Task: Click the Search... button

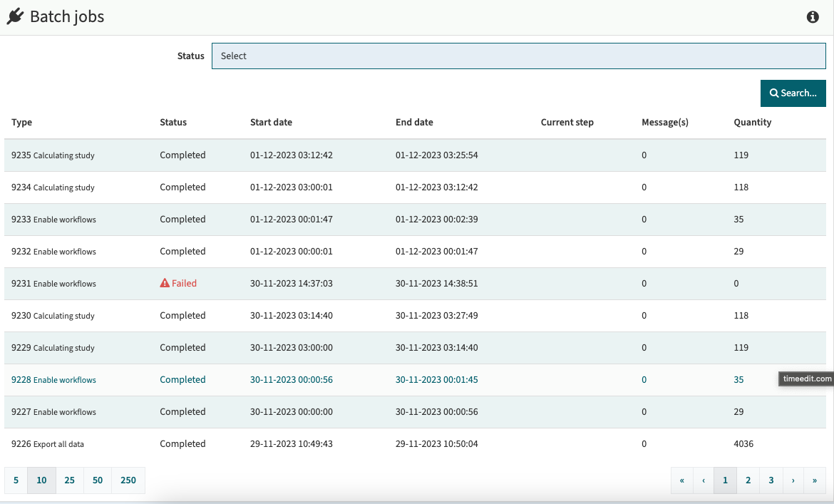Action: 793,93
